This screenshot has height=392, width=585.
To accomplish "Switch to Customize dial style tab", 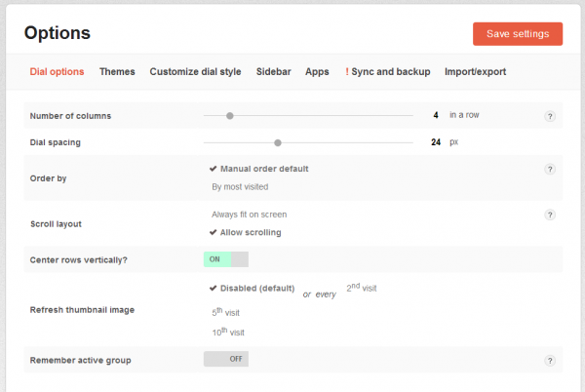I will click(197, 71).
